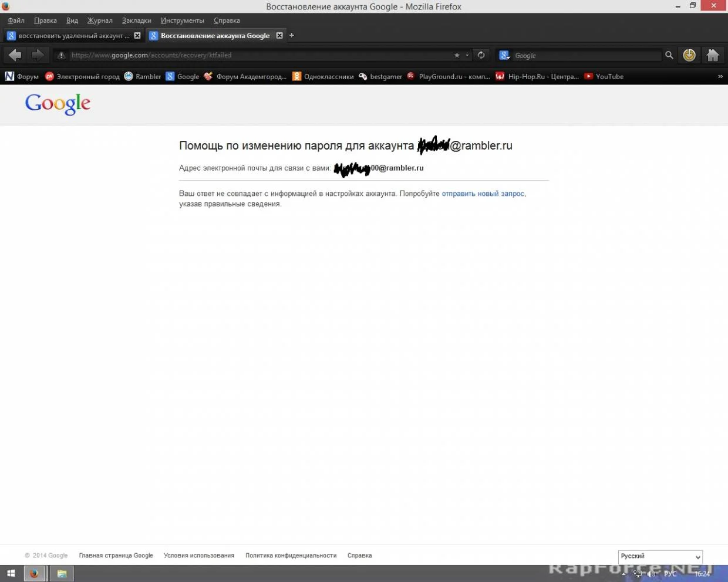Open the bestgamer bookmark
Viewport: 728px width, 582px height.
[380, 76]
